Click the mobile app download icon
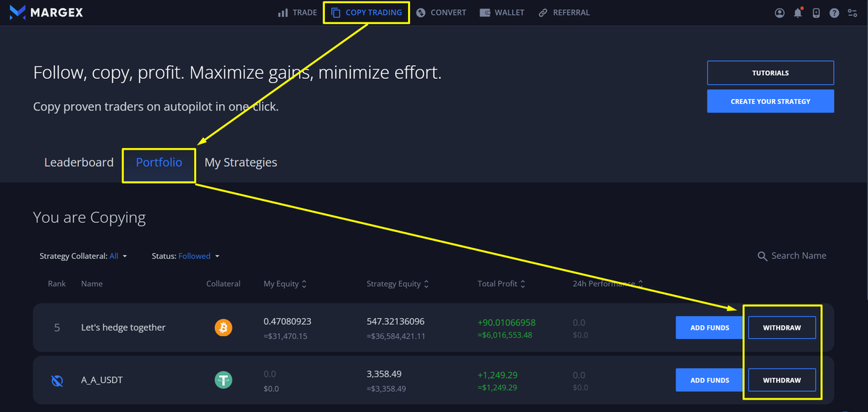868x412 pixels. 816,13
